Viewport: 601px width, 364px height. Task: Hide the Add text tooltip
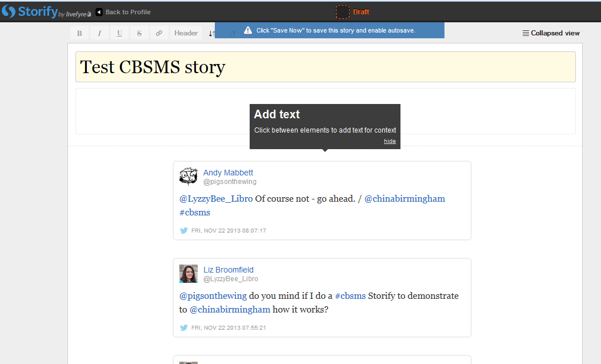click(x=390, y=141)
